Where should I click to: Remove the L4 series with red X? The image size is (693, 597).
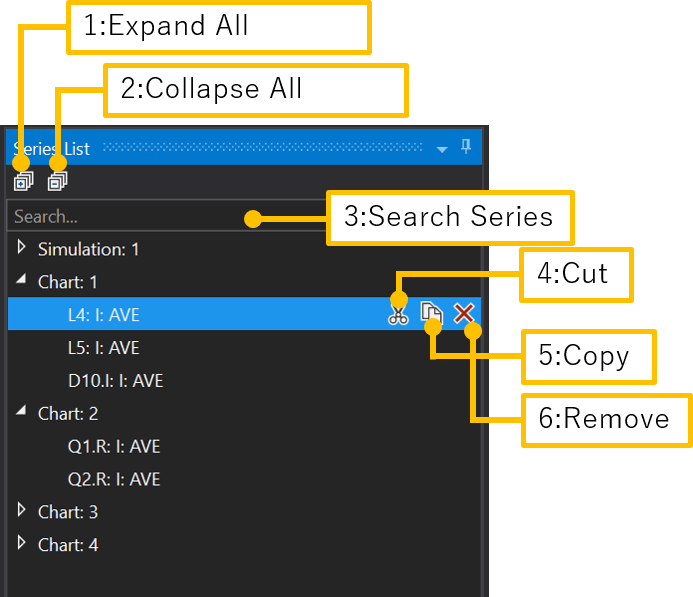[464, 313]
